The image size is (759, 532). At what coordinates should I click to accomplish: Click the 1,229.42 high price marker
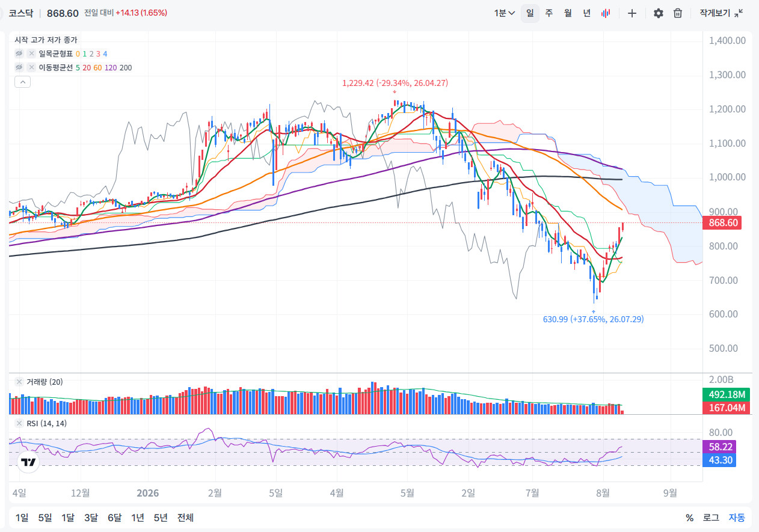[x=395, y=83]
